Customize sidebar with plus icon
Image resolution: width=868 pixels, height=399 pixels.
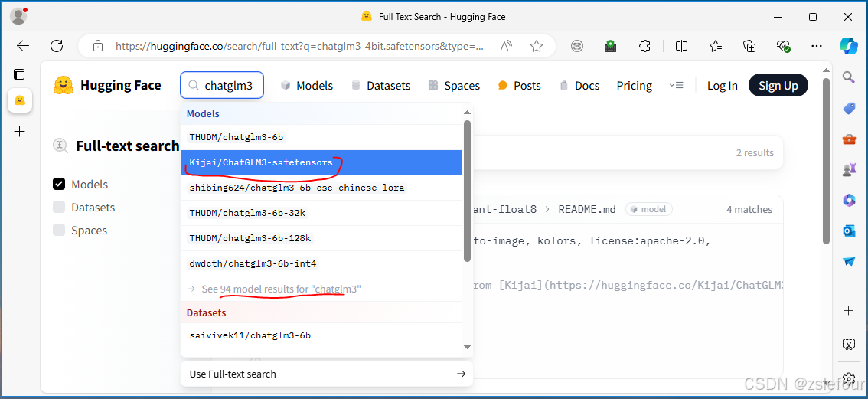(849, 311)
